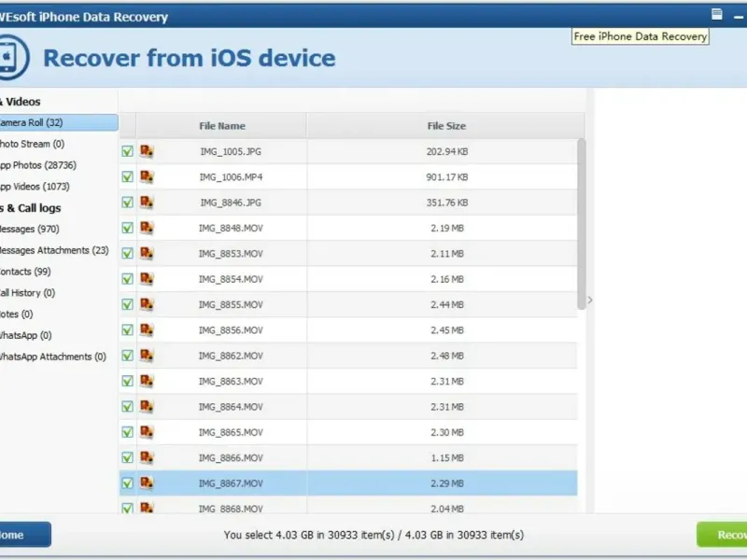
Task: Open WhatsApp (0) category
Action: [x=25, y=335]
